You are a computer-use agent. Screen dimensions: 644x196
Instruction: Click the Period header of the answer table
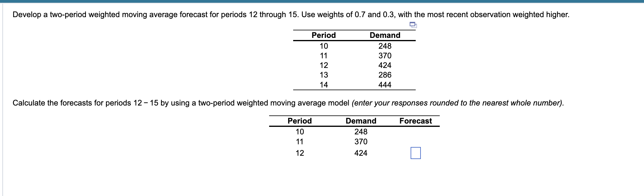299,121
